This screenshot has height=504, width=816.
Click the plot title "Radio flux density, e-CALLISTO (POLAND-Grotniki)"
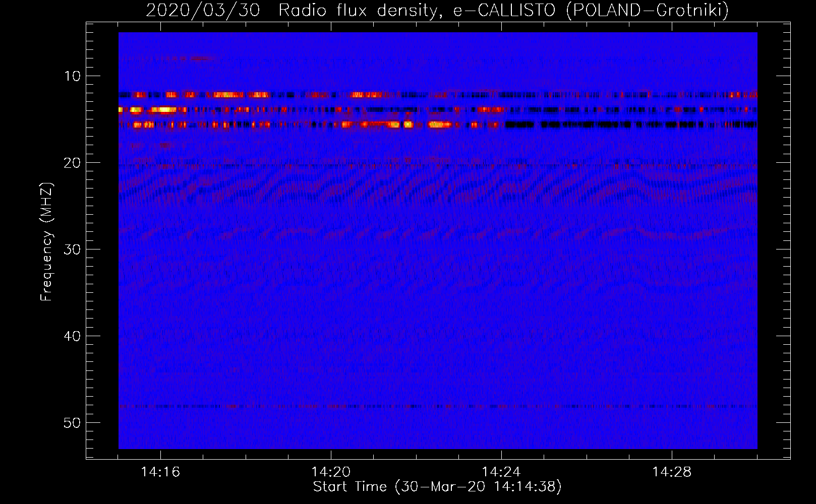pyautogui.click(x=503, y=10)
